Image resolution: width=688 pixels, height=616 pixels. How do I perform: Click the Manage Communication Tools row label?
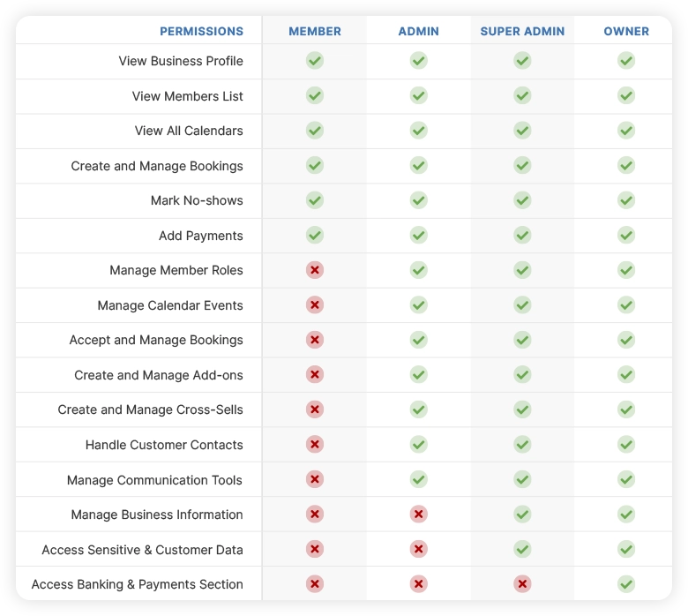tap(154, 480)
